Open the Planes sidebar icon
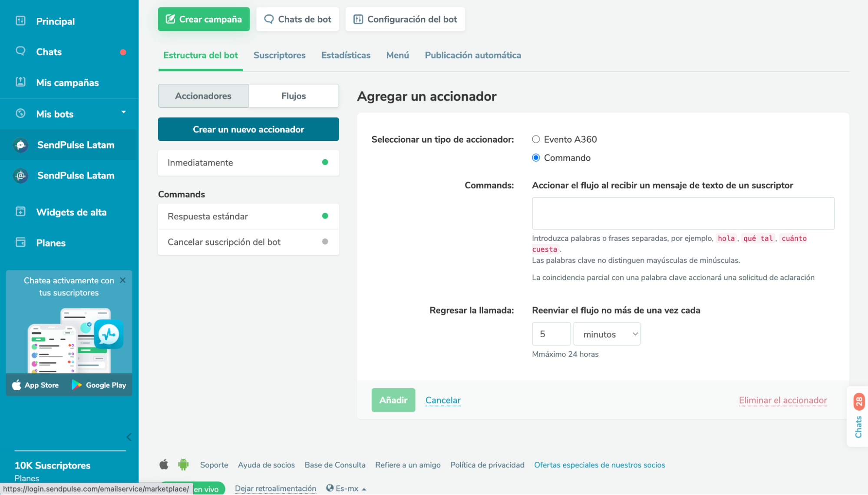868x495 pixels. 20,243
